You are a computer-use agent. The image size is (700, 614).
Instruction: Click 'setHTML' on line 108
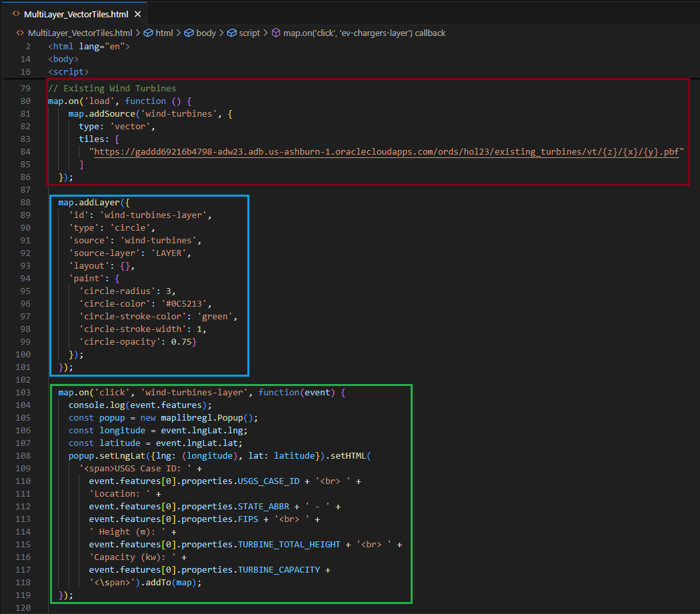click(348, 455)
